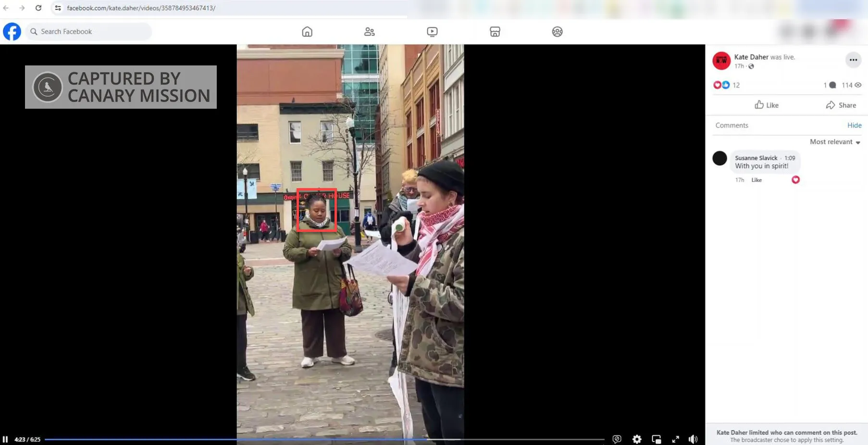Seek along the video progress bar
The height and width of the screenshot is (445, 868).
point(324,439)
